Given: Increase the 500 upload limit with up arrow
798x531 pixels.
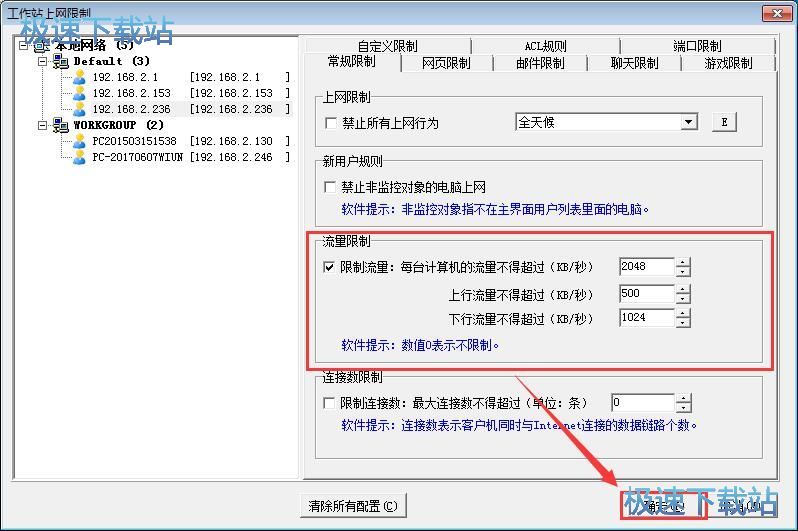Looking at the screenshot, I should (683, 289).
